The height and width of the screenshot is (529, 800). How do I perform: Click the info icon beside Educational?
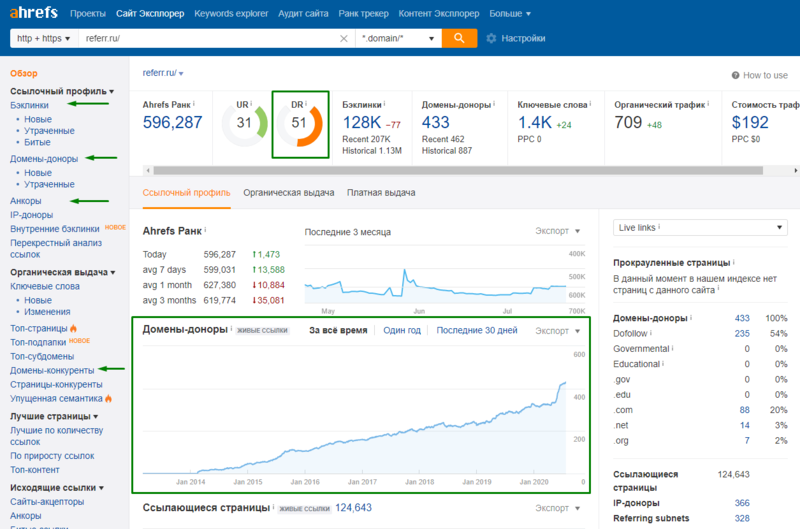[663, 363]
